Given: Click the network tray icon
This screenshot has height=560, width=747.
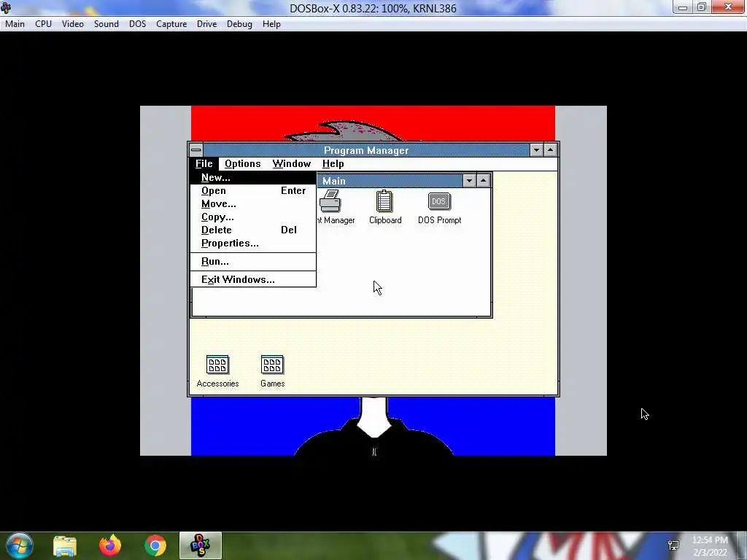Looking at the screenshot, I should coord(673,545).
